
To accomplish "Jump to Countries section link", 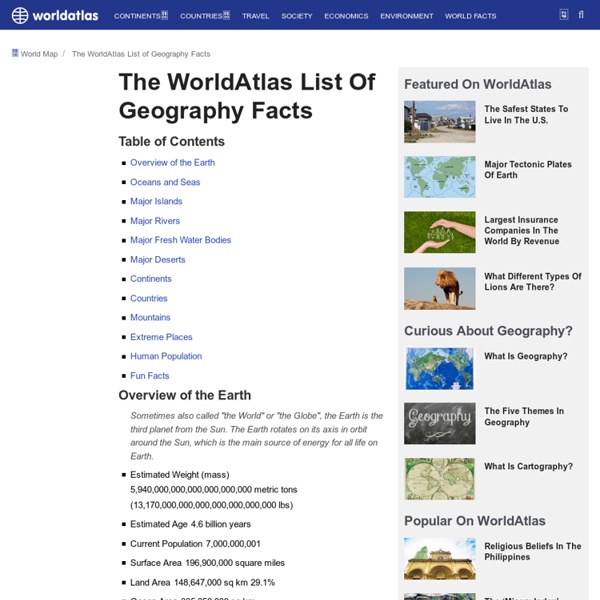I will [149, 298].
